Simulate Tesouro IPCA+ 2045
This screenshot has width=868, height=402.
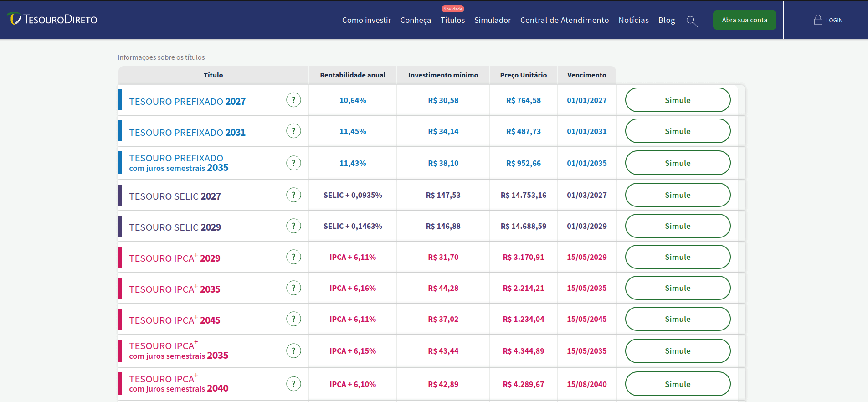pyautogui.click(x=678, y=319)
